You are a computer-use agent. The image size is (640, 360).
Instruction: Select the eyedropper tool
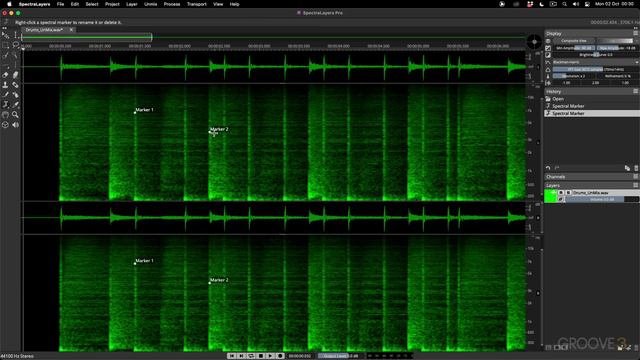click(16, 105)
